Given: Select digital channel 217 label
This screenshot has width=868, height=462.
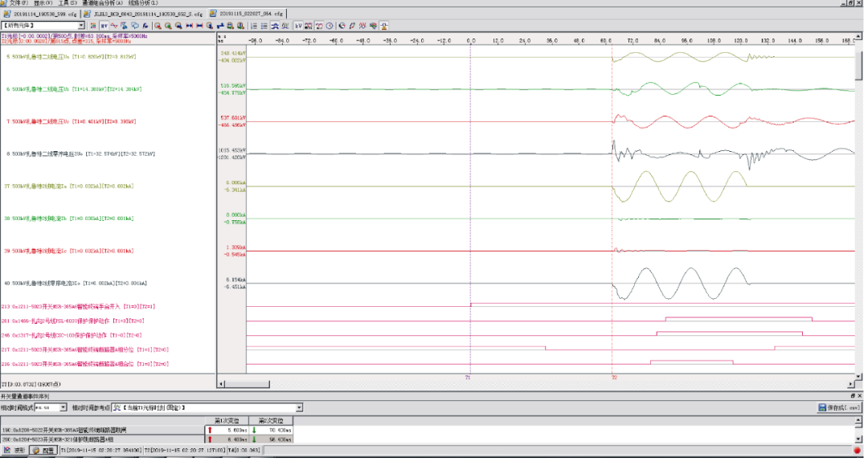Looking at the screenshot, I should tap(84, 350).
